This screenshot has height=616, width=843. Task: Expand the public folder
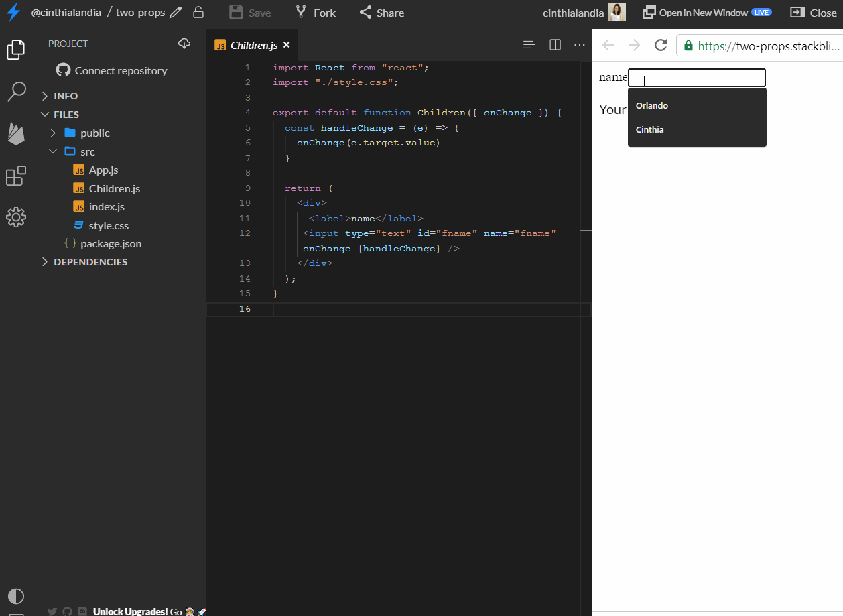click(x=94, y=133)
